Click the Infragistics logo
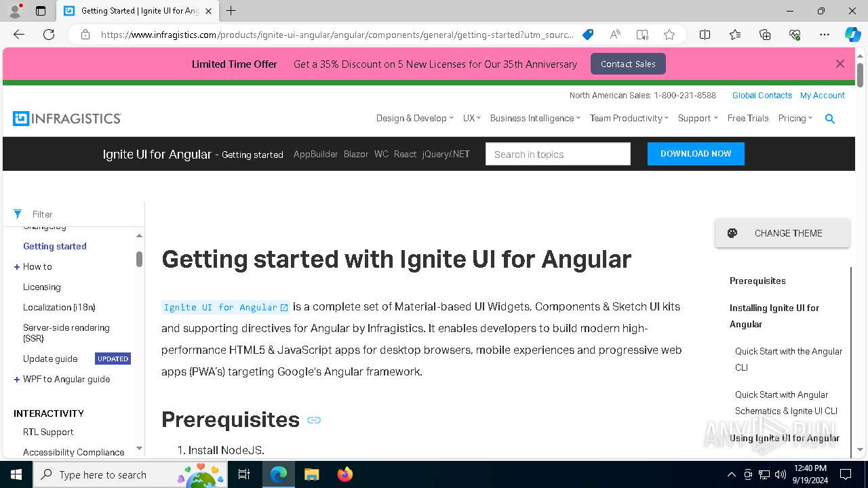Image resolution: width=868 pixels, height=488 pixels. (67, 119)
